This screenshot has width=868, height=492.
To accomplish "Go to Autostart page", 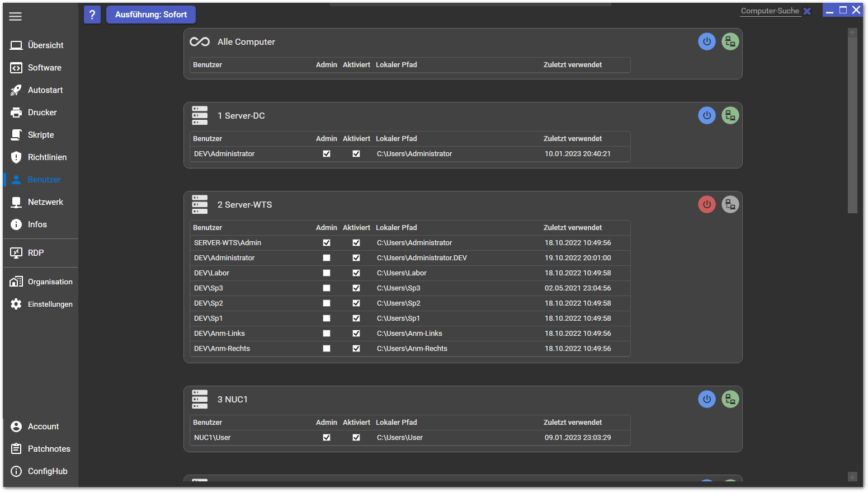I will pyautogui.click(x=40, y=90).
